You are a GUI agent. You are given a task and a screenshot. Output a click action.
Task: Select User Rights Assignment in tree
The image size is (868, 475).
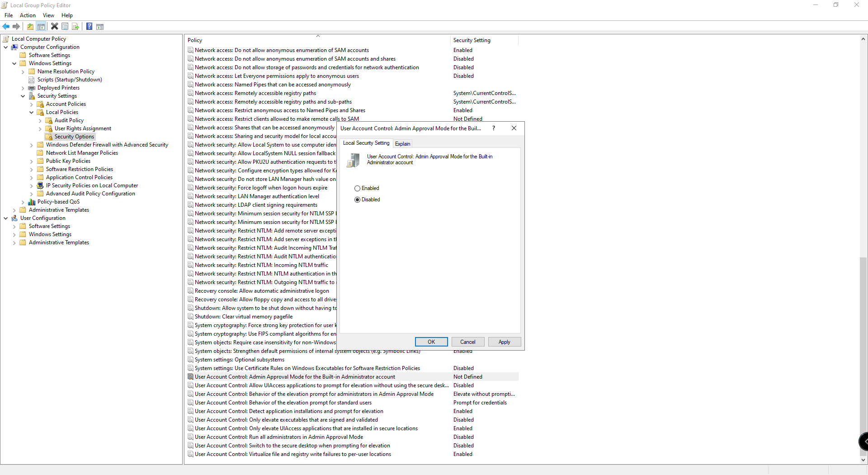click(x=83, y=128)
